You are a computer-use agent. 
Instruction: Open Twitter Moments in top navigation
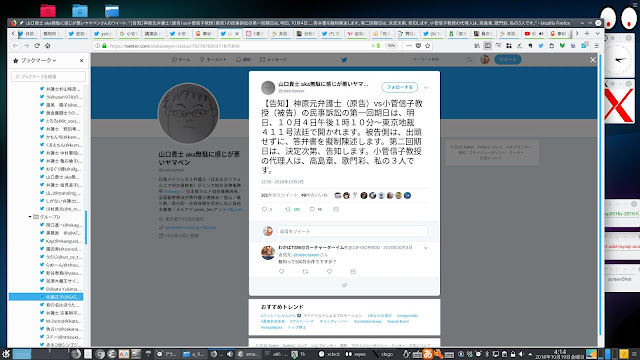point(213,60)
